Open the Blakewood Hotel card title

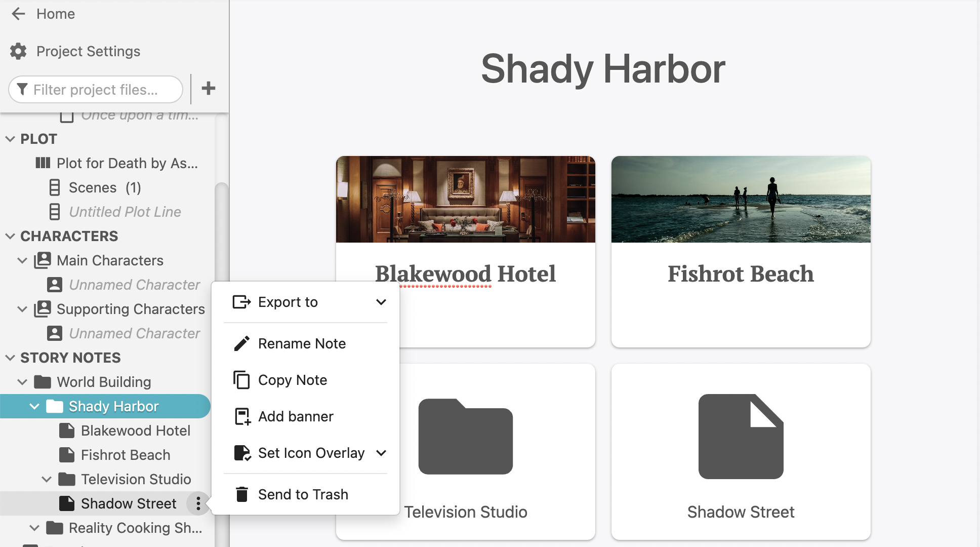(x=465, y=274)
